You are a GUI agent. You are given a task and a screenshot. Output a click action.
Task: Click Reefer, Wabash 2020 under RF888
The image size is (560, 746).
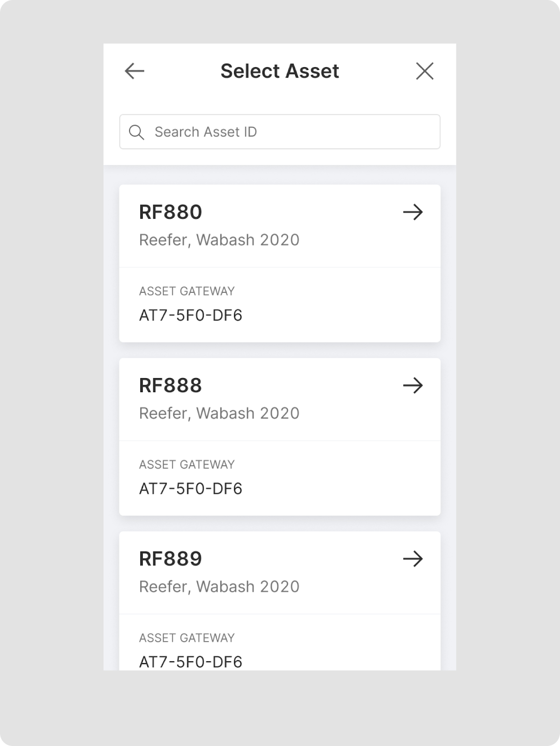[x=219, y=413]
